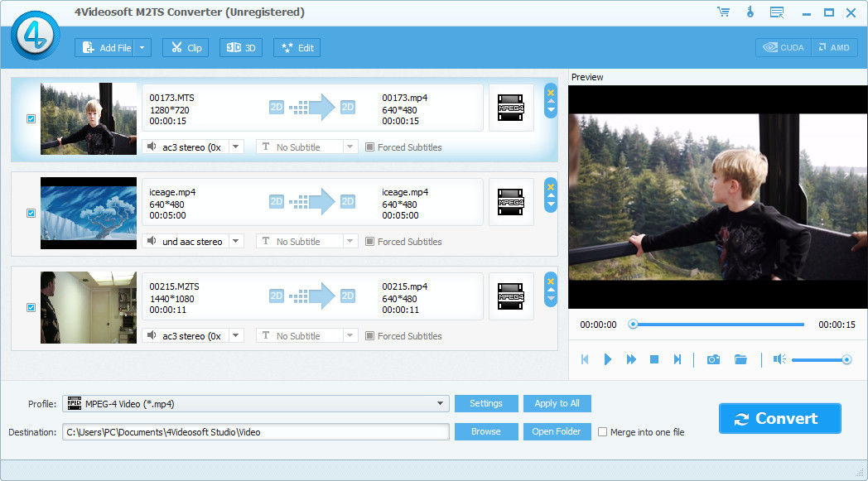The width and height of the screenshot is (868, 481).
Task: Open the Clip tool
Action: (186, 47)
